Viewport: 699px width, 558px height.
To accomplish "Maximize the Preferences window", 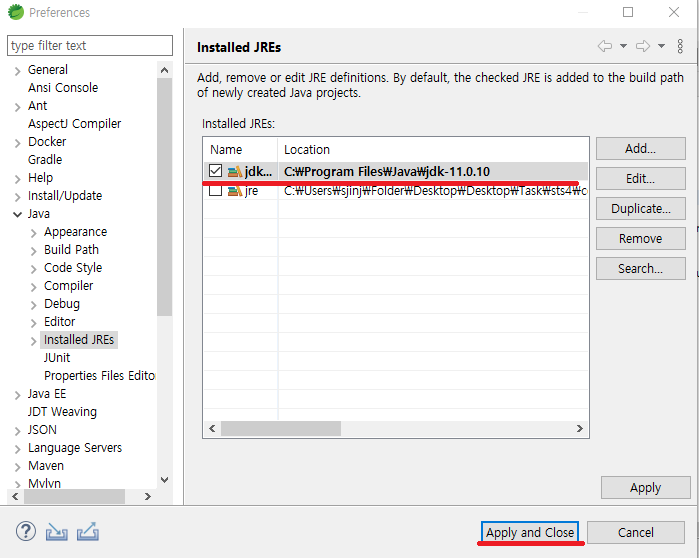I will click(628, 12).
